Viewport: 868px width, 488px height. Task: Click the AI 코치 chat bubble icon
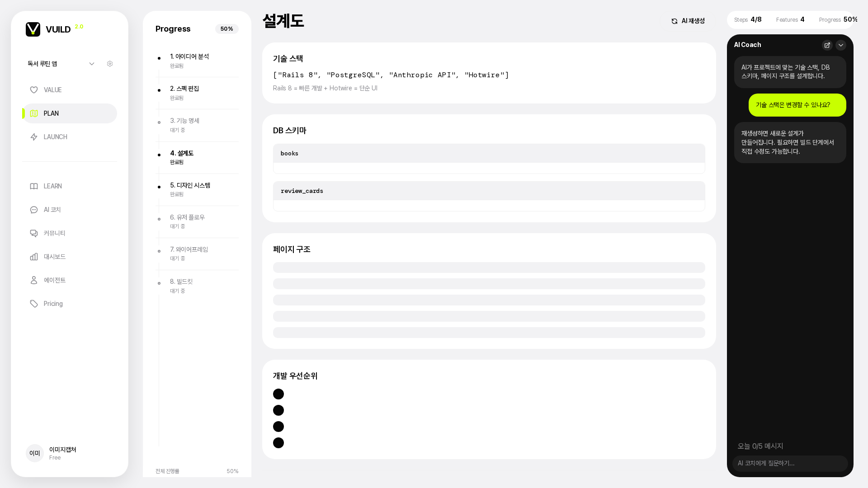click(34, 210)
